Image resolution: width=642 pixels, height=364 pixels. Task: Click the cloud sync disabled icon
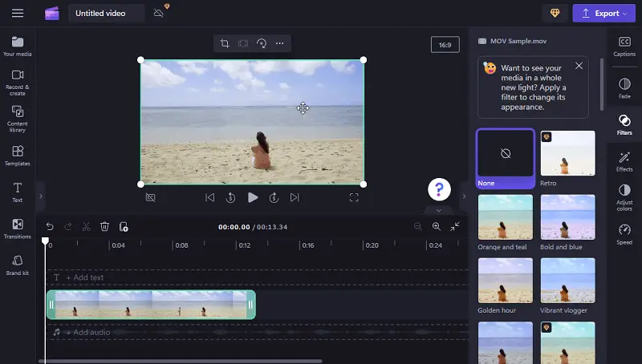(158, 13)
